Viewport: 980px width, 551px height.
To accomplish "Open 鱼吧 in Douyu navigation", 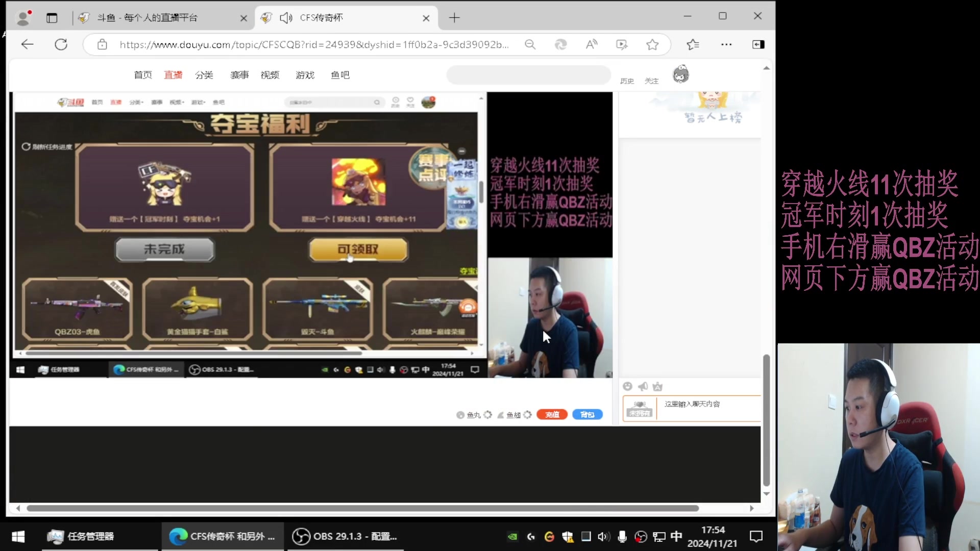I will (x=340, y=75).
